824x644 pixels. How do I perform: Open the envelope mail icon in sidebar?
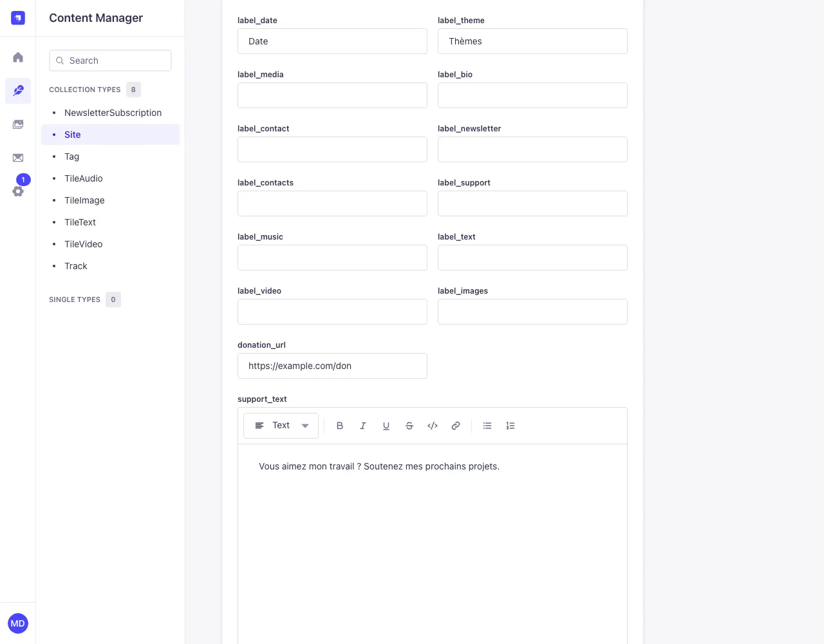[x=18, y=158]
